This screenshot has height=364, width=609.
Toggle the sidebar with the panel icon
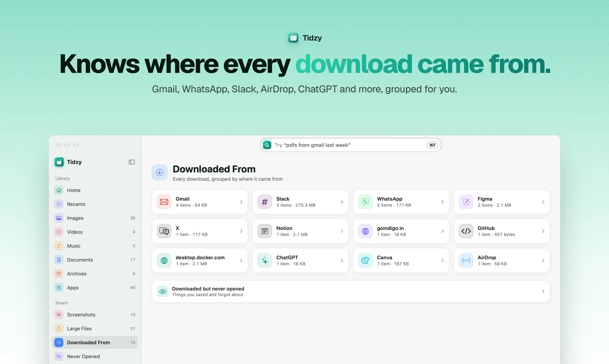point(132,162)
